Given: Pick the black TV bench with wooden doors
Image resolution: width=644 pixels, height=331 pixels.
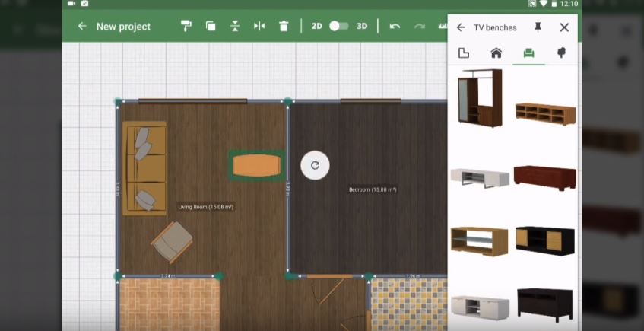Looking at the screenshot, I should click(x=544, y=240).
